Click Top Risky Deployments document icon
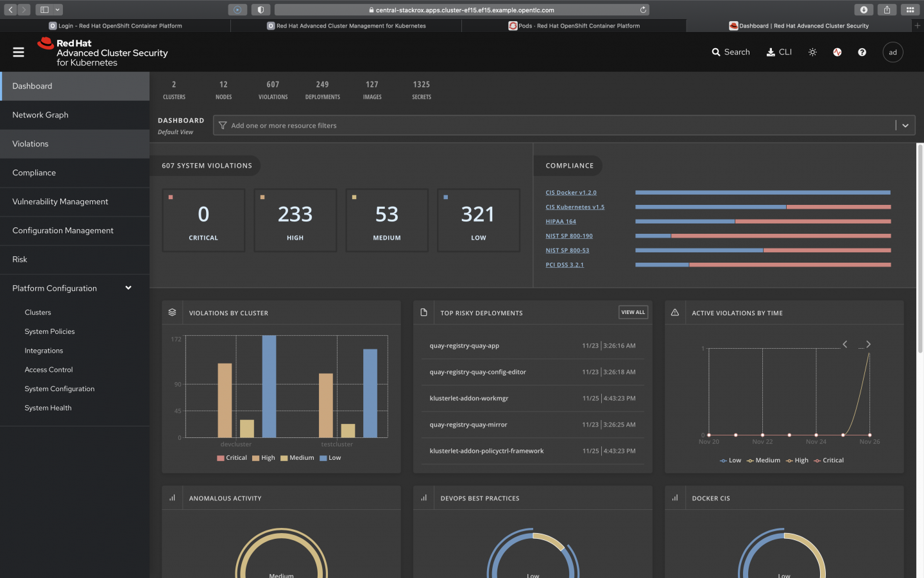Image resolution: width=924 pixels, height=578 pixels. tap(424, 312)
